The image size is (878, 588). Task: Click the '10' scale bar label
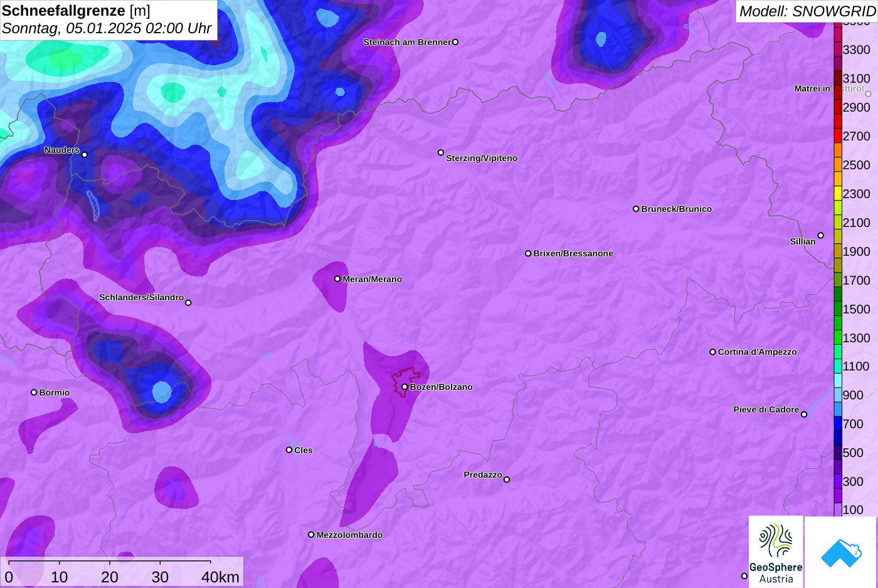point(60,577)
